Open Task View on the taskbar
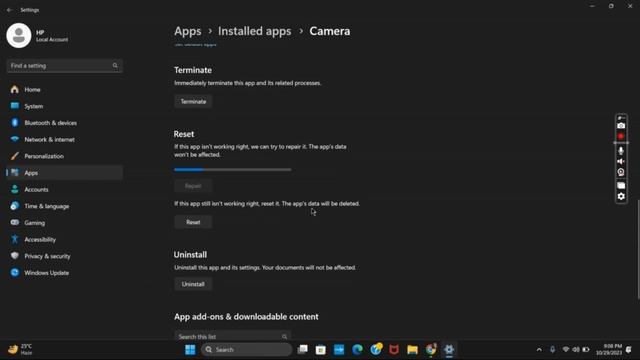The image size is (640, 360). pos(302,350)
